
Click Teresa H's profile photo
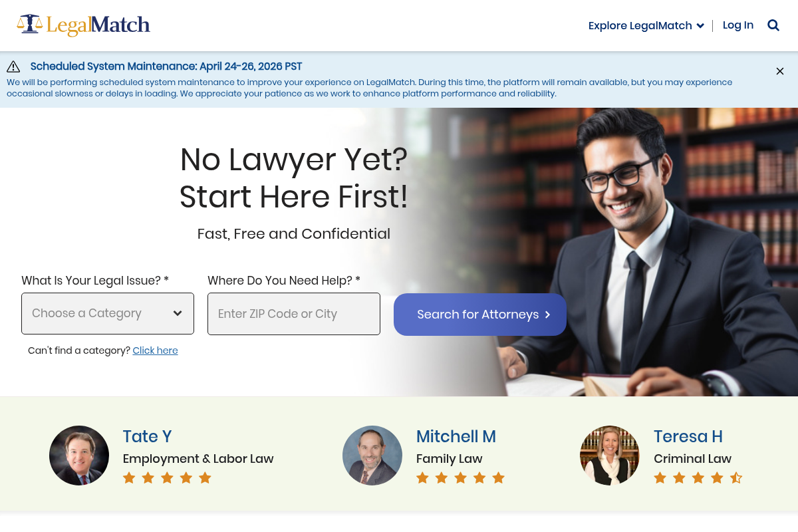(610, 456)
